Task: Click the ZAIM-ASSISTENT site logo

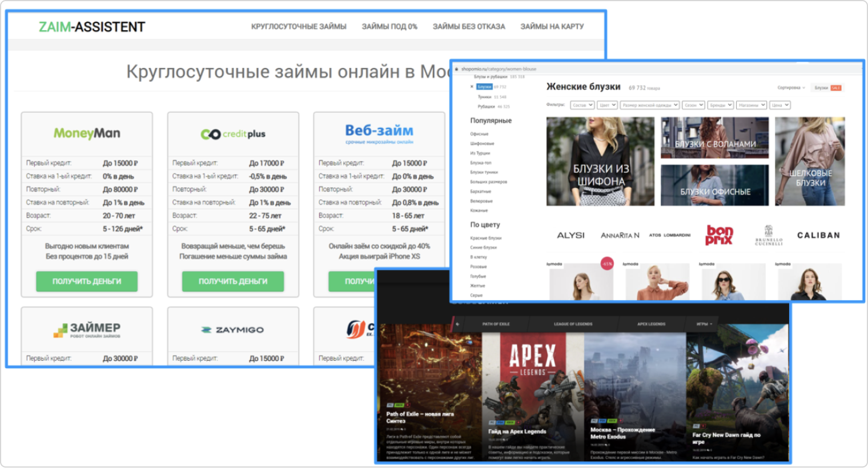Action: pos(92,27)
